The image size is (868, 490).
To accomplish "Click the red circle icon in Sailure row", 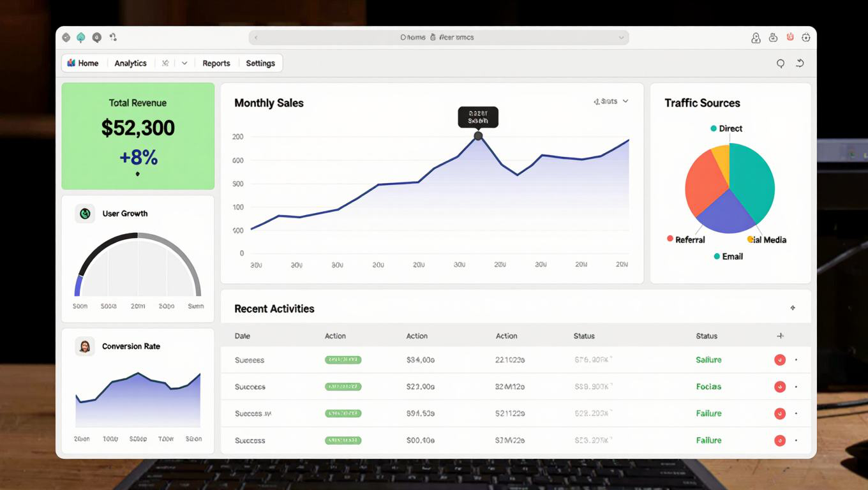I will tap(779, 360).
